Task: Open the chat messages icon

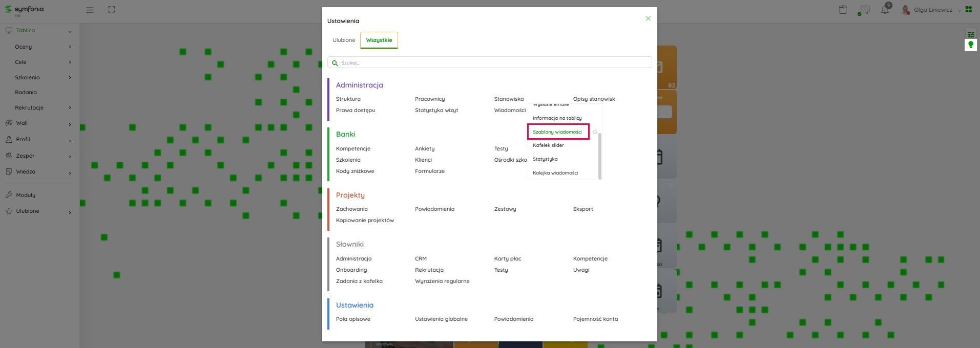Action: pyautogui.click(x=864, y=10)
